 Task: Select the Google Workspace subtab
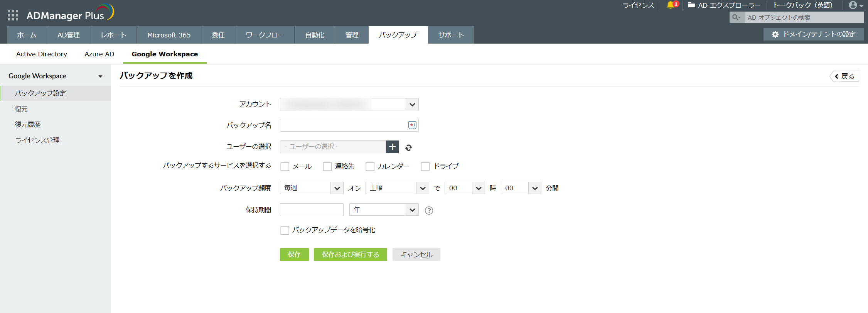point(165,54)
